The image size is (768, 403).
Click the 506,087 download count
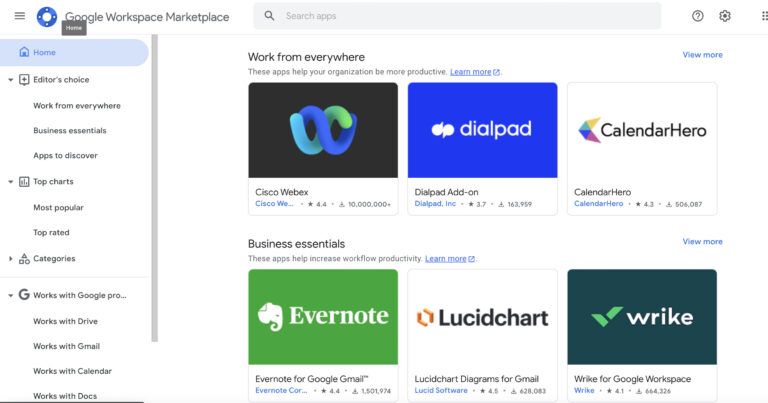(x=689, y=204)
